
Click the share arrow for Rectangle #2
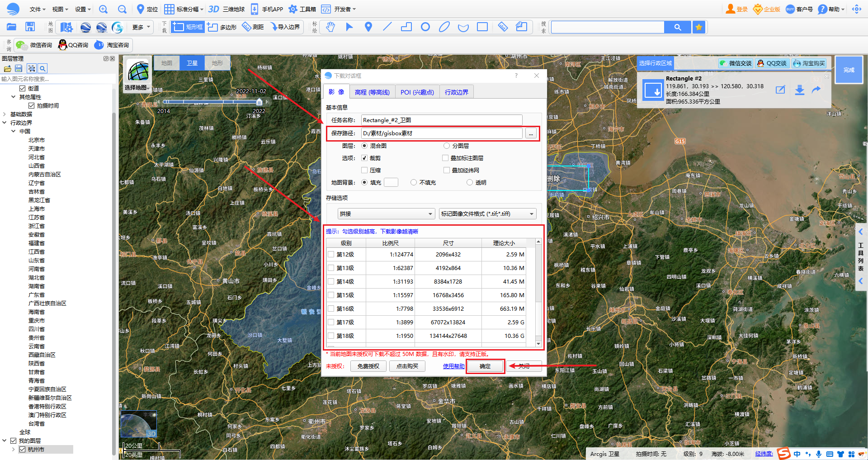coord(816,90)
